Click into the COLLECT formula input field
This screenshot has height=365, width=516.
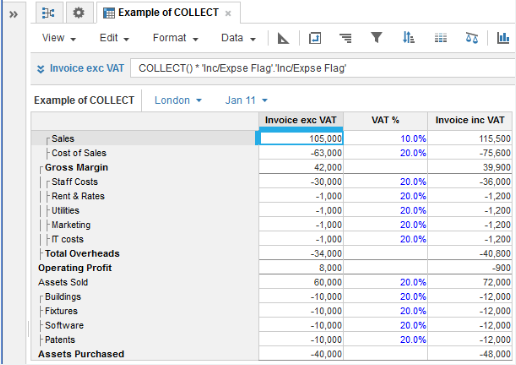tap(323, 68)
